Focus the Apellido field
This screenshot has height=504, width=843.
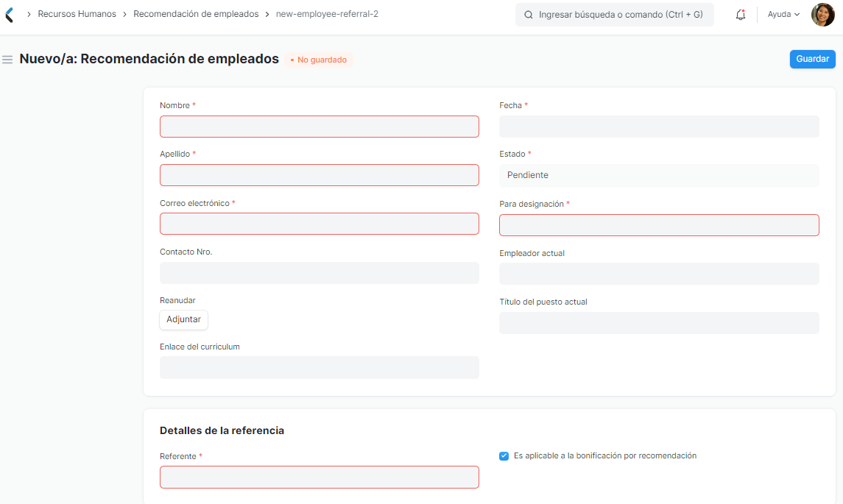point(319,174)
